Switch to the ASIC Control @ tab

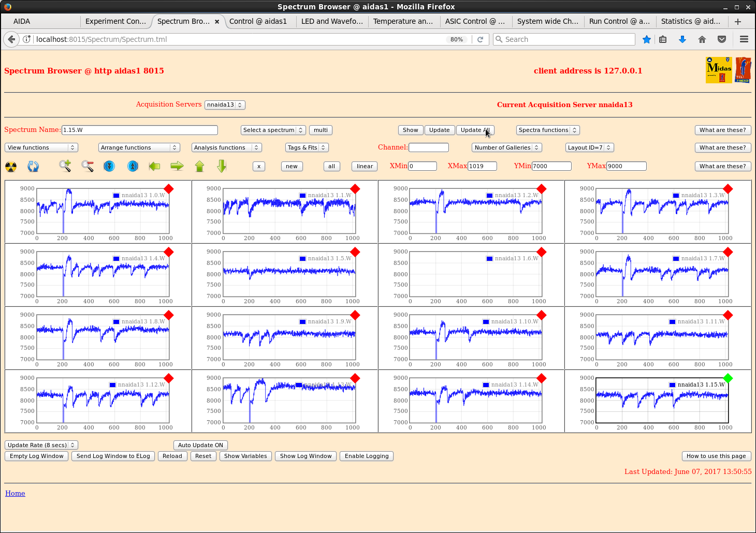(x=476, y=21)
